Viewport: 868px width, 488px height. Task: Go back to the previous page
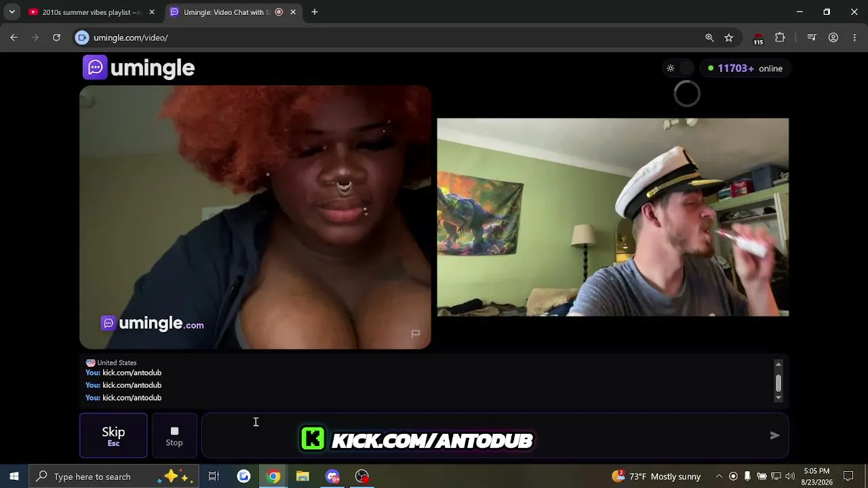tap(14, 38)
